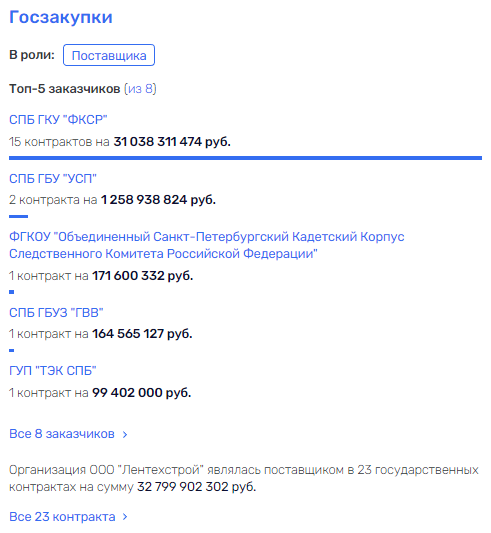The height and width of the screenshot is (533, 491).
Task: Click the ФКСР contract volume bar
Action: 245,158
